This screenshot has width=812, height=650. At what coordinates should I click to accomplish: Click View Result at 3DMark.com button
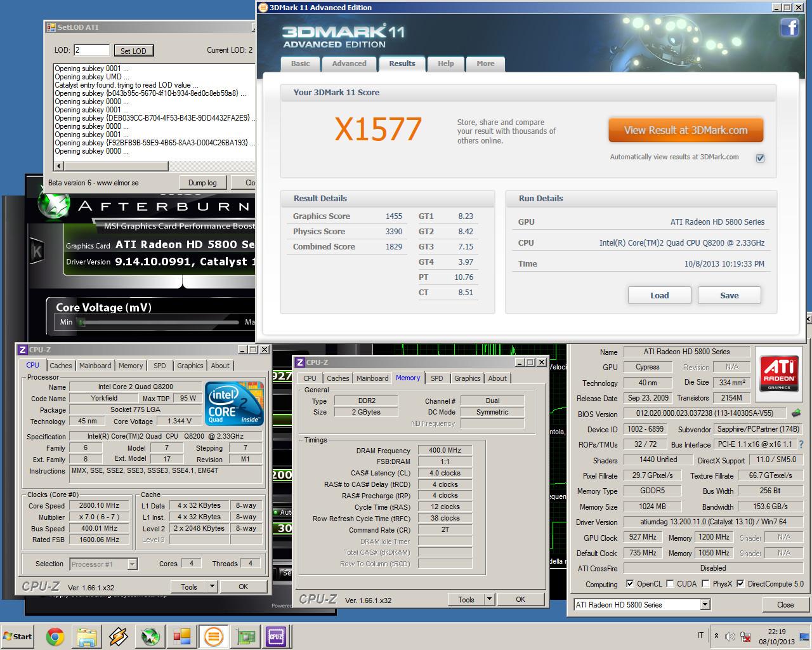tap(686, 130)
